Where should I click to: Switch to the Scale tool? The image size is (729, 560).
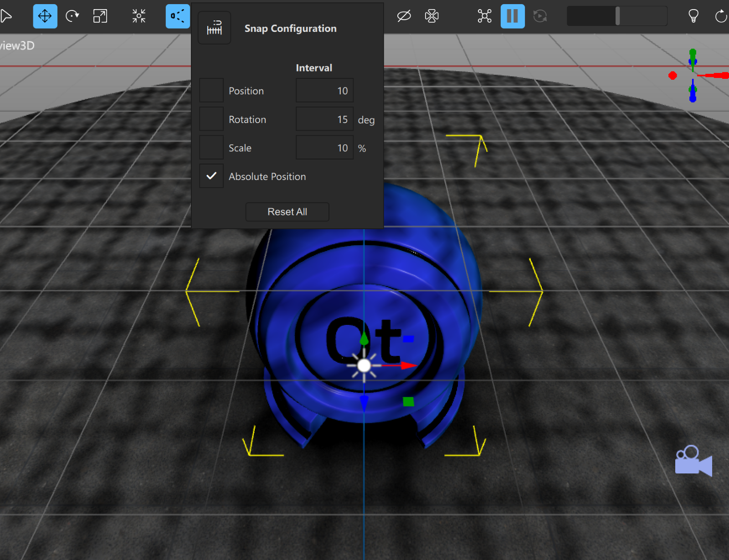[99, 16]
